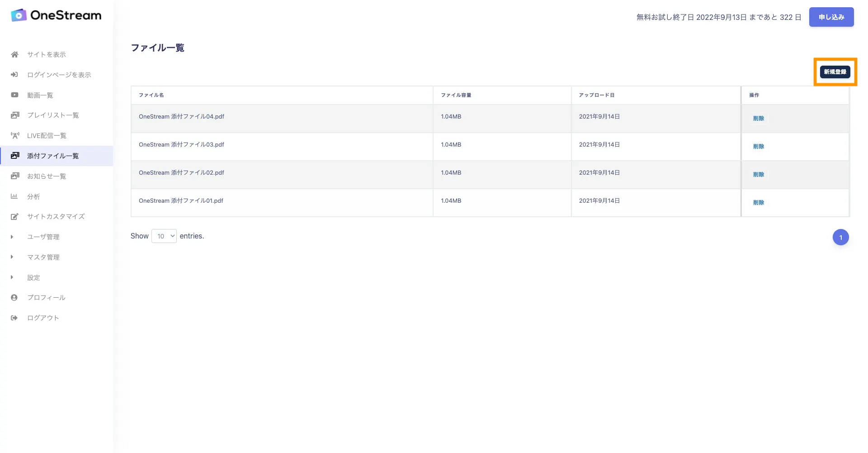Click upload date in 添付ファイル03 row
868x453 pixels.
click(x=599, y=145)
